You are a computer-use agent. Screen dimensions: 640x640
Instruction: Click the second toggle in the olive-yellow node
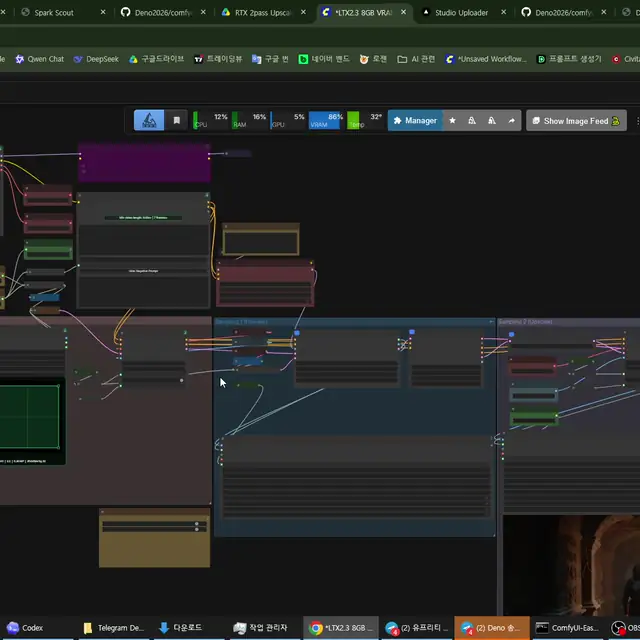(196, 529)
